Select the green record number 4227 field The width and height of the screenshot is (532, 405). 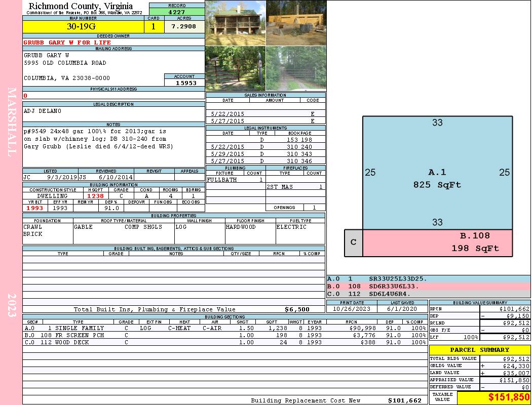[x=177, y=12]
